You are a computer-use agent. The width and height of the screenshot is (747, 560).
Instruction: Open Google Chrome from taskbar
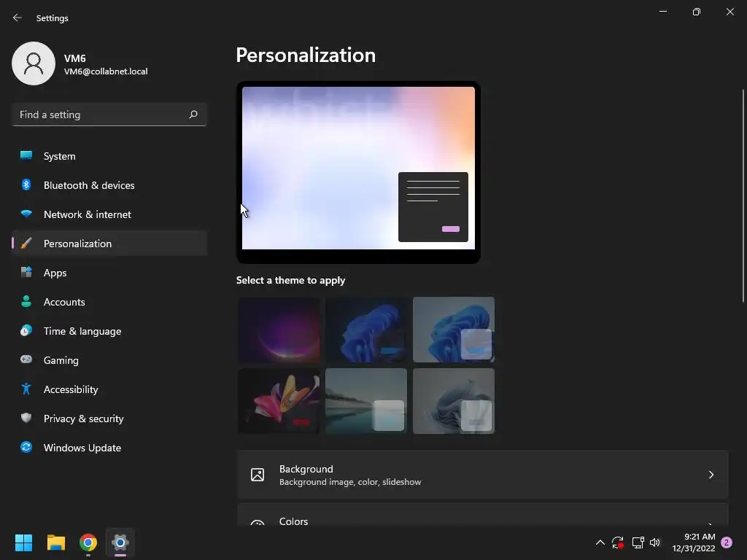88,542
